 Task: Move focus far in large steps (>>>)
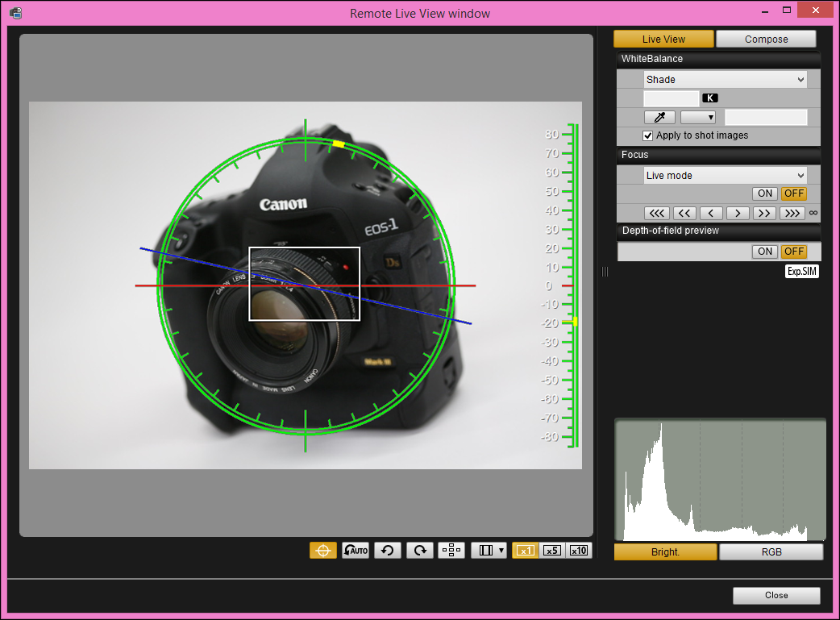pos(792,214)
